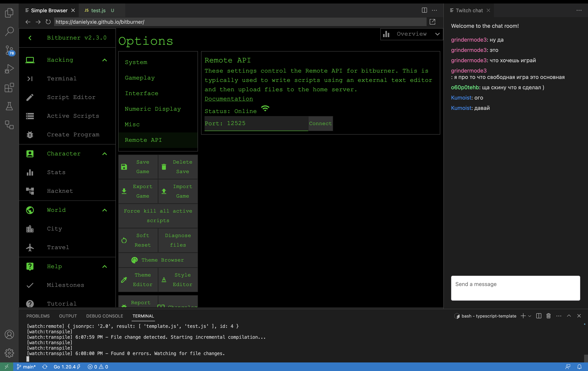Reload the Simple Browser page
This screenshot has height=371, width=588.
(x=48, y=22)
